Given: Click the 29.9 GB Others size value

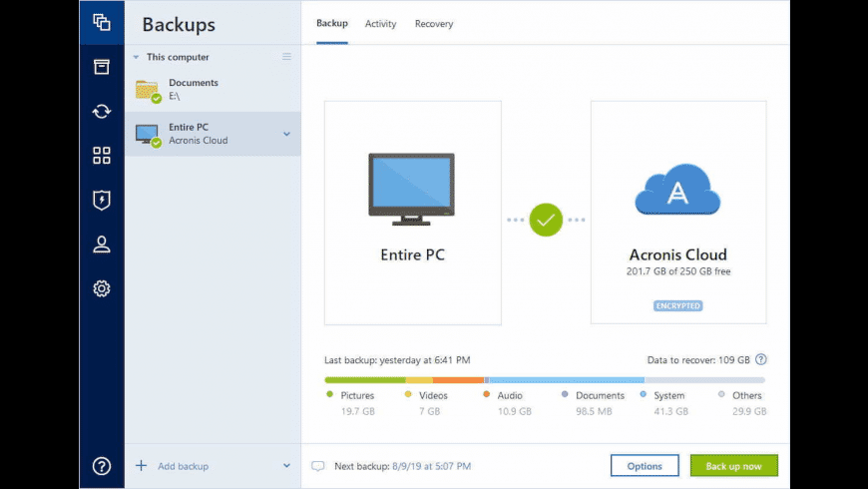Looking at the screenshot, I should 749,411.
